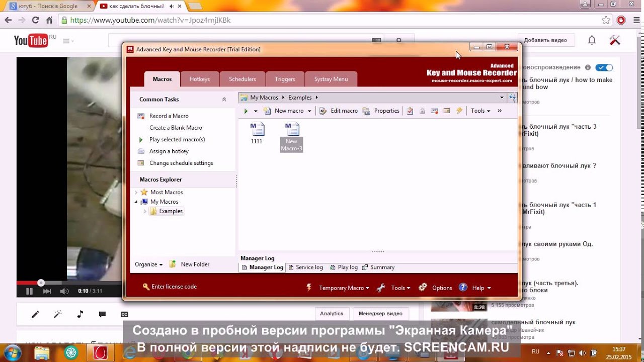644x362 pixels.
Task: Switch to the Manager Log tab
Action: (x=262, y=267)
